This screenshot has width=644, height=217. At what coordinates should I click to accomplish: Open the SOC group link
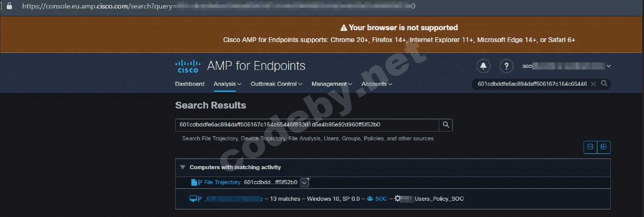pos(381,198)
